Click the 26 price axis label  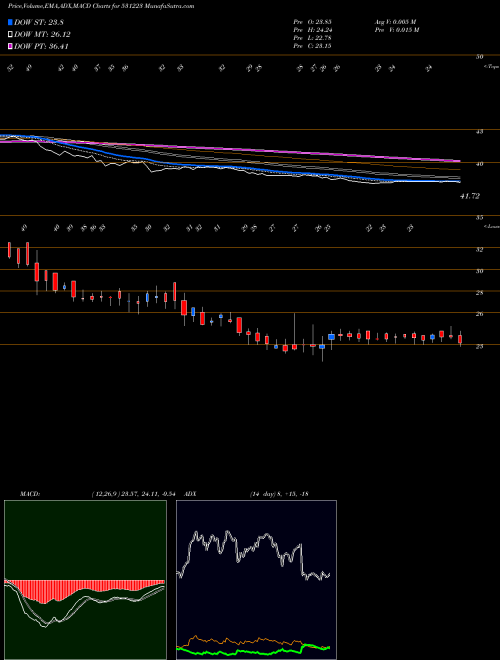coord(479,314)
